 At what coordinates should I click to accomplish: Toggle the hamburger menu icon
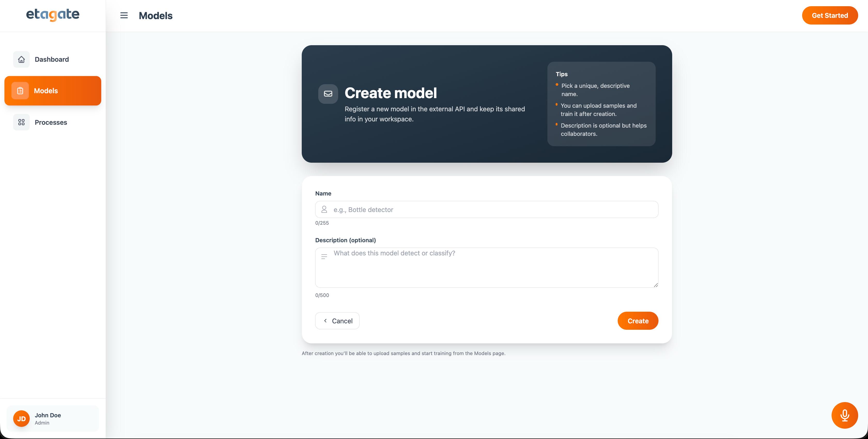(124, 15)
